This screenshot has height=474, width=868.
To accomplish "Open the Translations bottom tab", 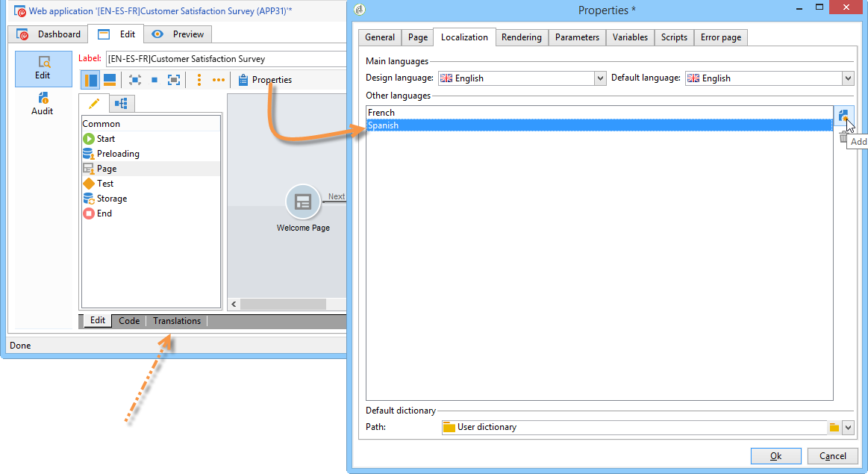I will pyautogui.click(x=177, y=321).
